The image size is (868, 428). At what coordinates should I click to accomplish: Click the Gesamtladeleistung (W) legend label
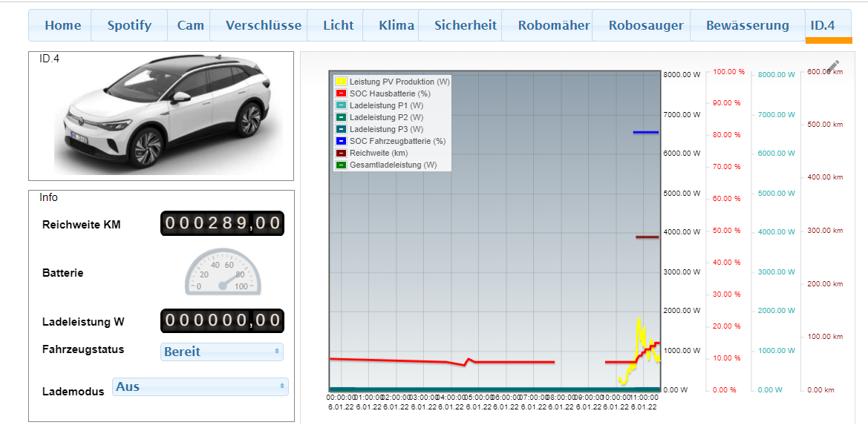(394, 165)
